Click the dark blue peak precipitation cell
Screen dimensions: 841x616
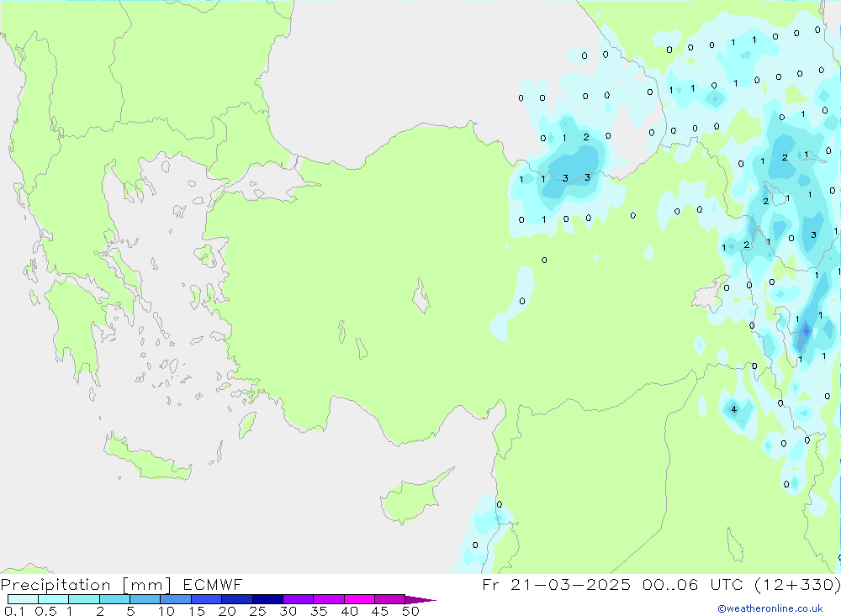(806, 331)
